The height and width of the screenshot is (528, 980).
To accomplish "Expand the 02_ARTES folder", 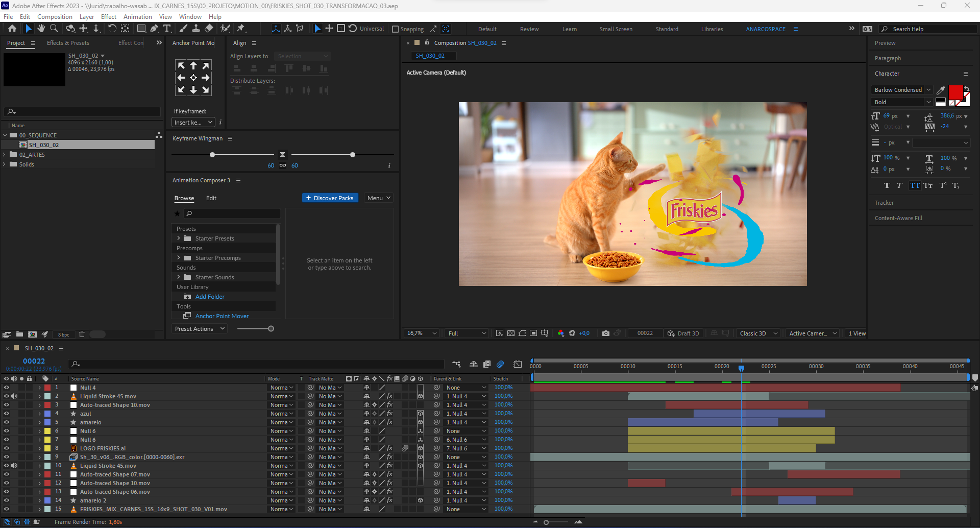I will [x=4, y=155].
